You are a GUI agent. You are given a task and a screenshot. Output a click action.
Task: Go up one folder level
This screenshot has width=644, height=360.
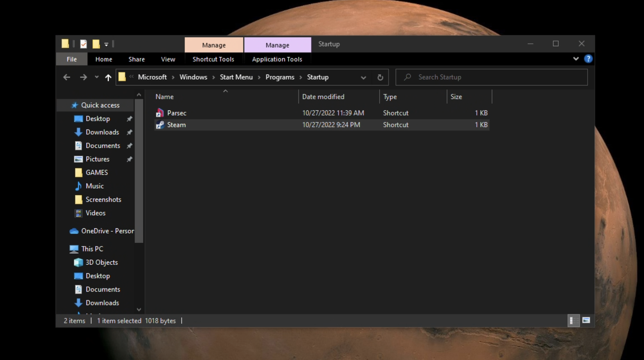pyautogui.click(x=108, y=77)
